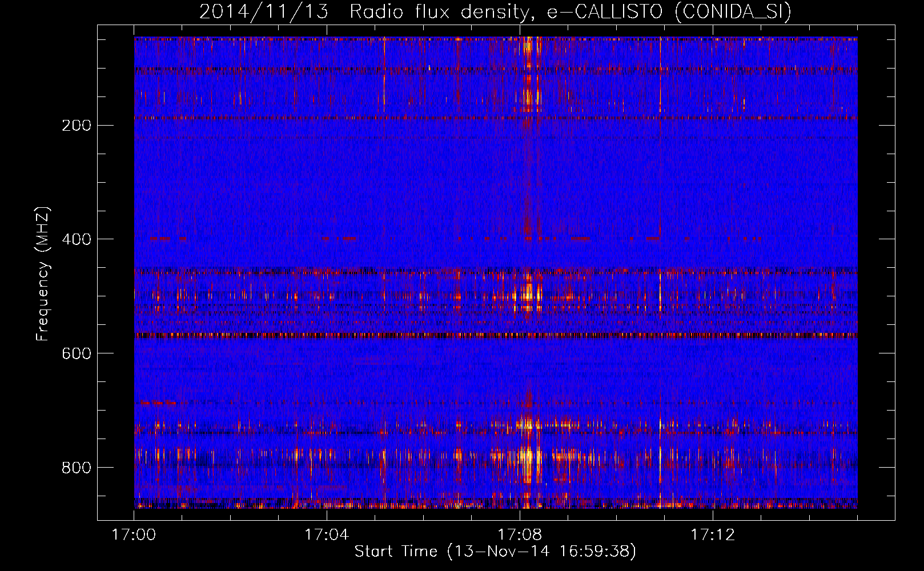
Task: Click the '17:00' time tick label
Action: pyautogui.click(x=134, y=535)
